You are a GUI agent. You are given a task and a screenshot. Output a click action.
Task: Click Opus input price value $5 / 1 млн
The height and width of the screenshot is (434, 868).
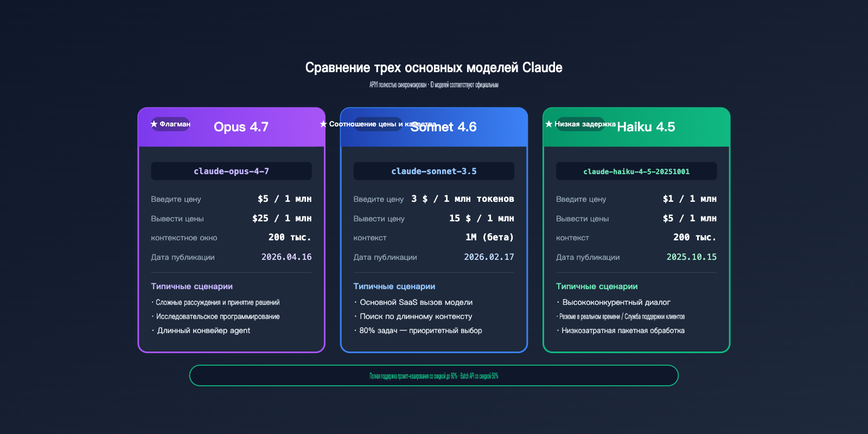point(285,199)
